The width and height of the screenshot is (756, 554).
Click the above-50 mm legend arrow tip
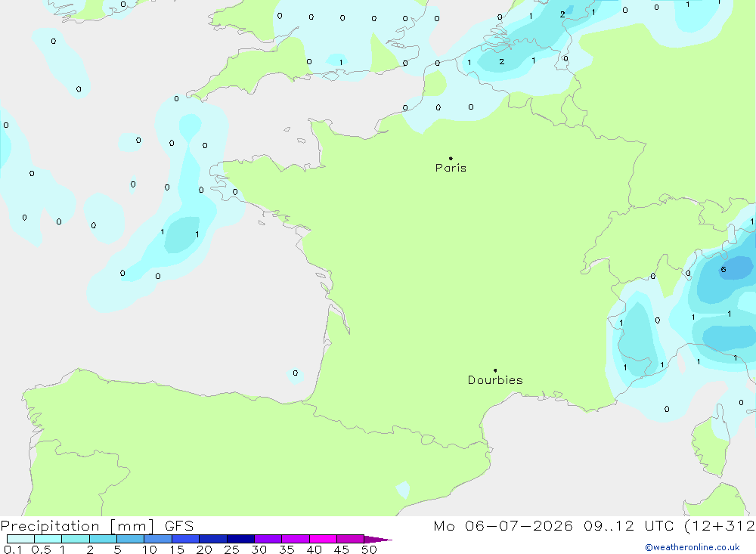(378, 539)
